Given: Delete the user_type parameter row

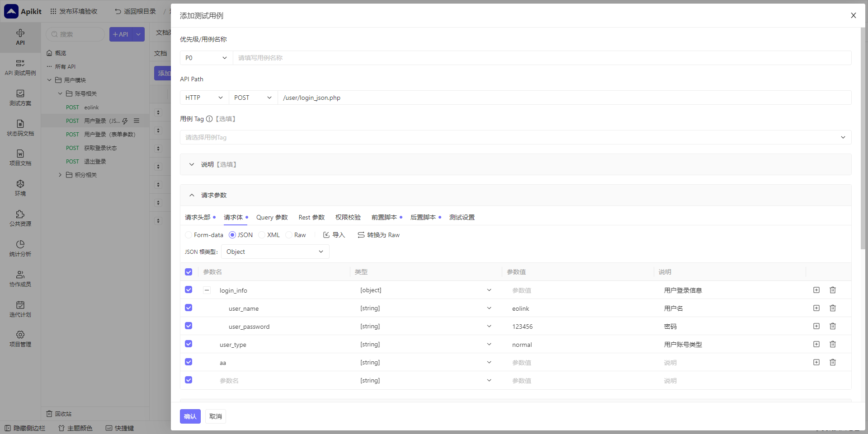Looking at the screenshot, I should [833, 344].
